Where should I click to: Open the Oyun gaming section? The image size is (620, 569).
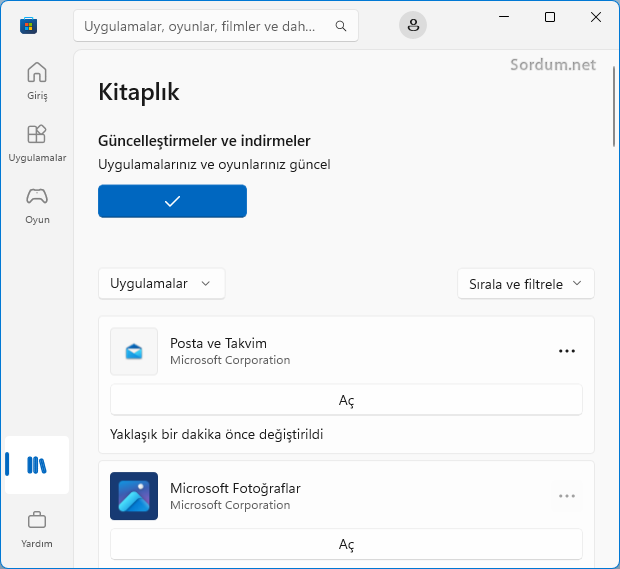[x=37, y=206]
